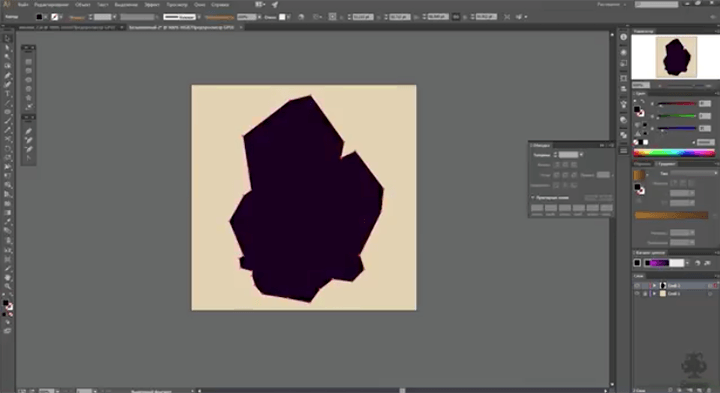Open the stroke color dropdown in control bar
Image resolution: width=720 pixels, height=393 pixels.
61,17
